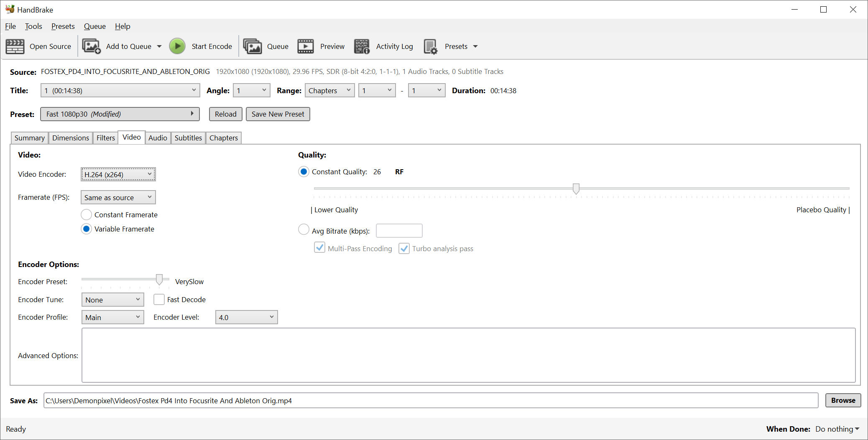This screenshot has height=440, width=868.
Task: Click the Reload preset button
Action: pos(226,114)
